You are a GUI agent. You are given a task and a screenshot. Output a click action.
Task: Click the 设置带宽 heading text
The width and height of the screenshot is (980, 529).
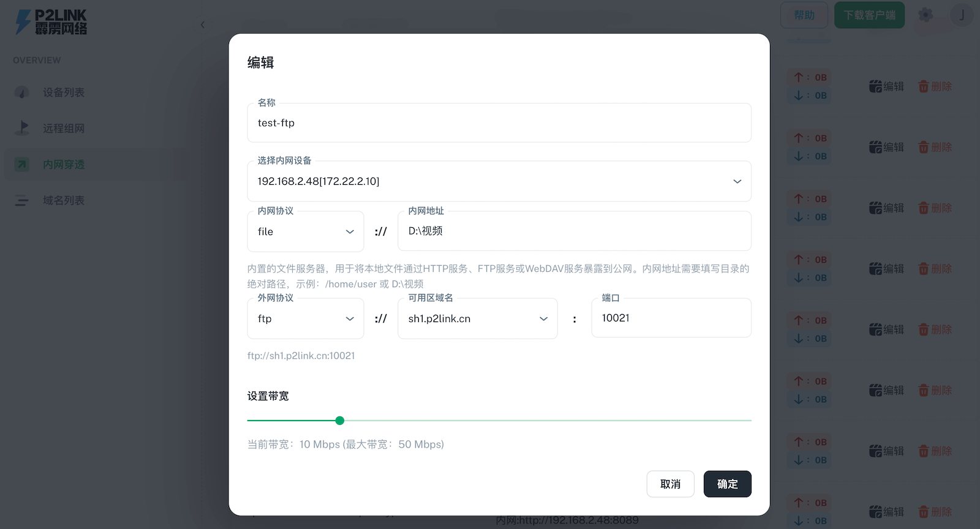268,396
